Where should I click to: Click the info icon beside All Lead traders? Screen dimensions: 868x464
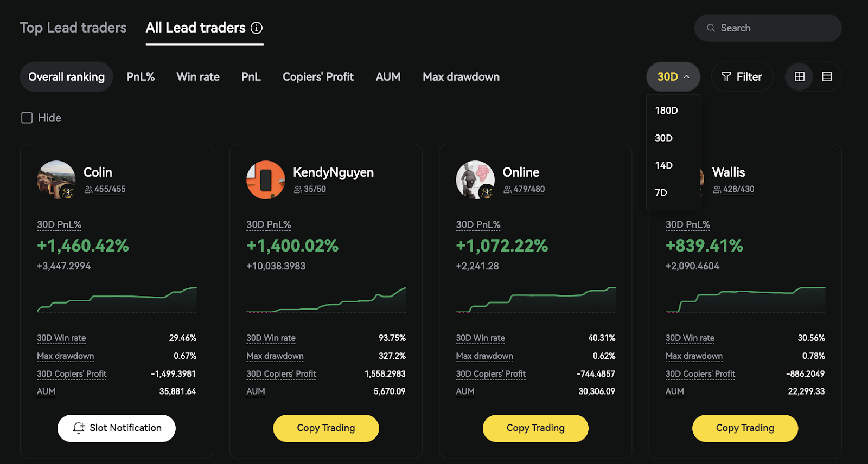tap(257, 28)
